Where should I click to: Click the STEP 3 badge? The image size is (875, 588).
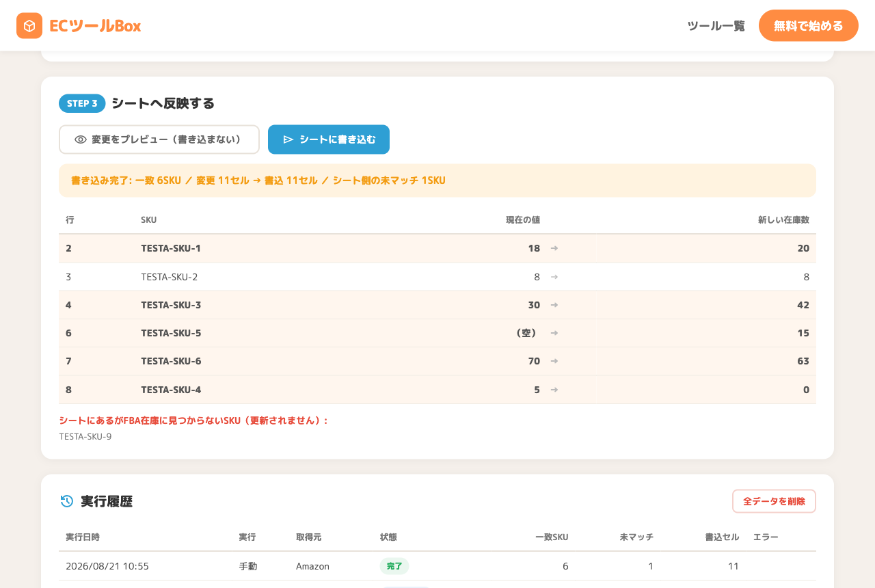(82, 103)
